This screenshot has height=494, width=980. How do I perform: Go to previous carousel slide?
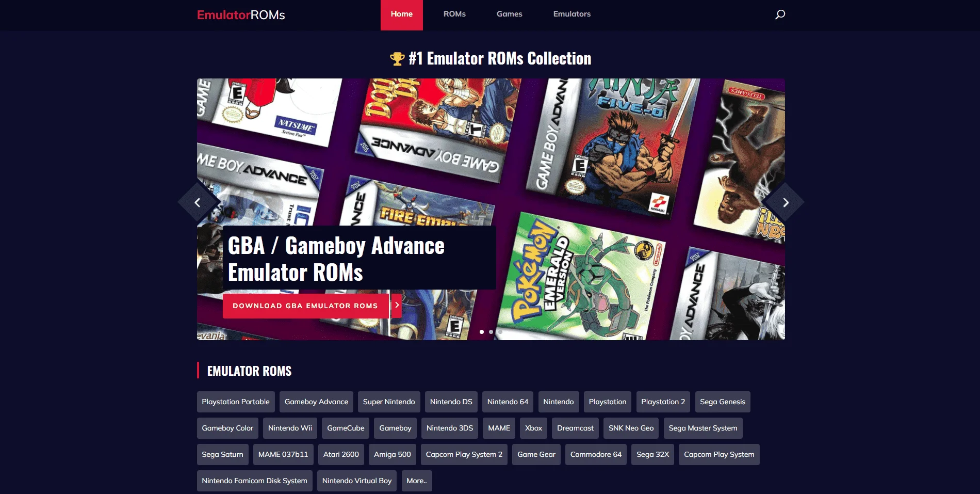198,203
